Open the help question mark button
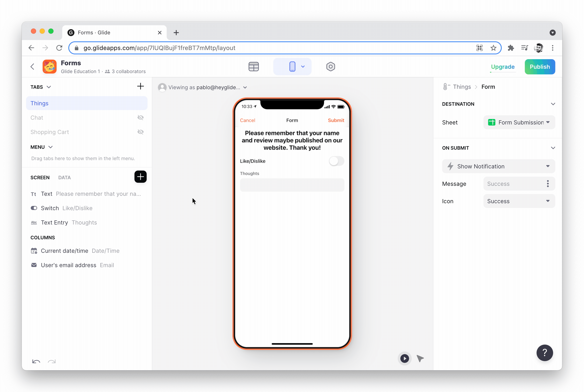This screenshot has width=584, height=392. tap(544, 353)
